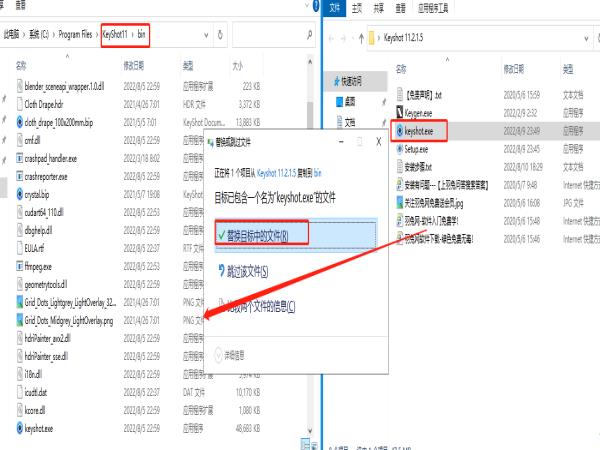600x450 pixels.
Task: Click KeyShot11 in the breadcrumb path
Action: click(115, 34)
